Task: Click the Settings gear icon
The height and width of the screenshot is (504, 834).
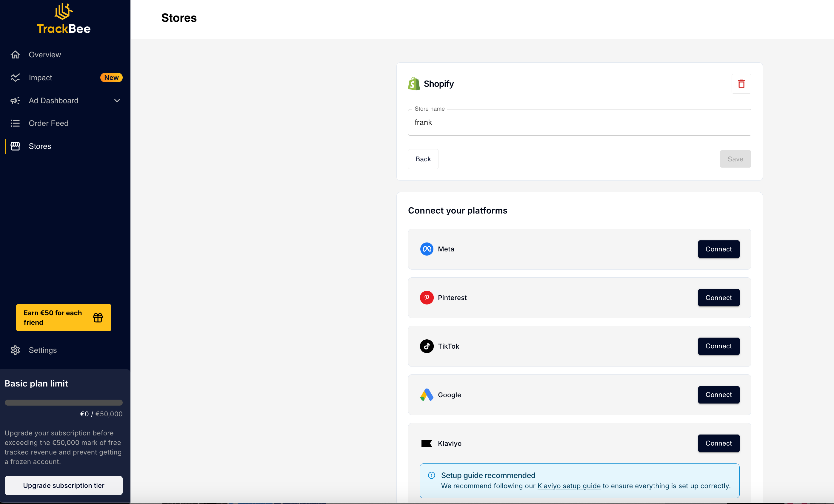Action: (15, 350)
